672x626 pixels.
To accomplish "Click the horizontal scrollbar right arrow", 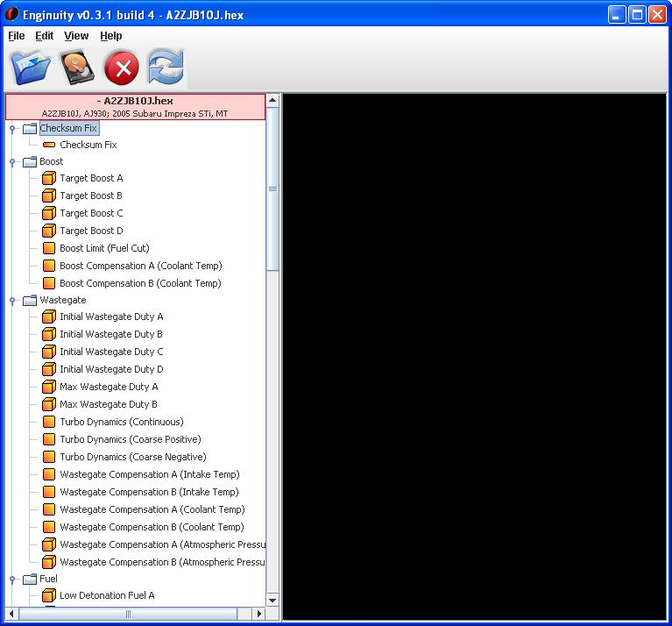I will [258, 614].
